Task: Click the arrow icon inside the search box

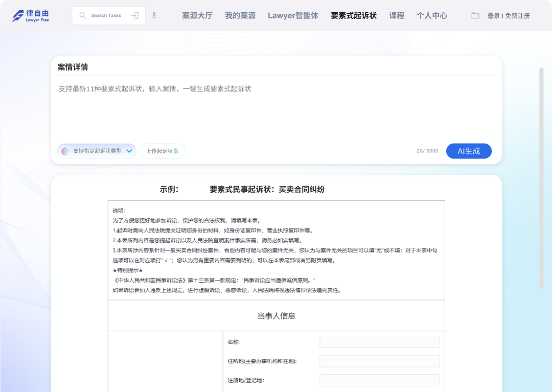Action: 135,15
